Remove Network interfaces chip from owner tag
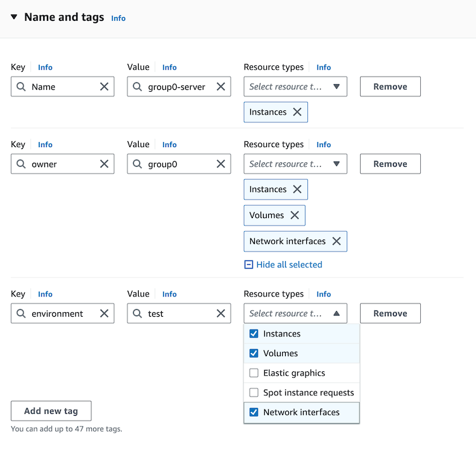The width and height of the screenshot is (476, 453). (x=336, y=241)
